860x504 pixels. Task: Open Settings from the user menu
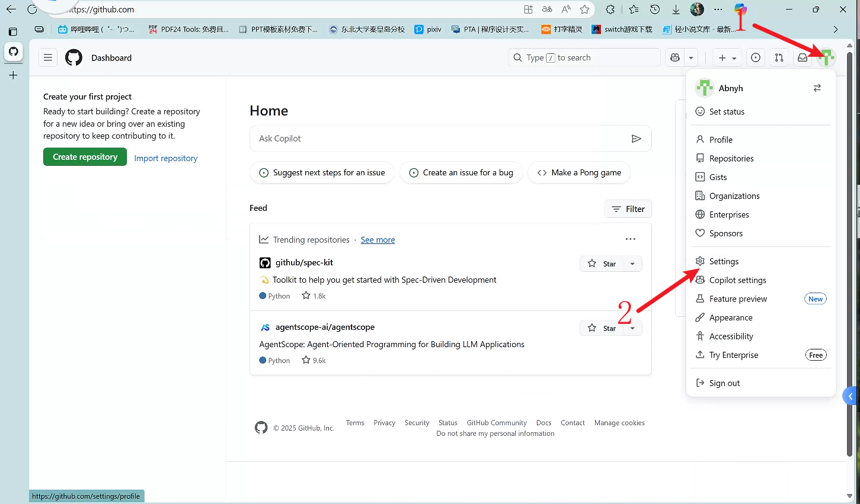point(761,262)
